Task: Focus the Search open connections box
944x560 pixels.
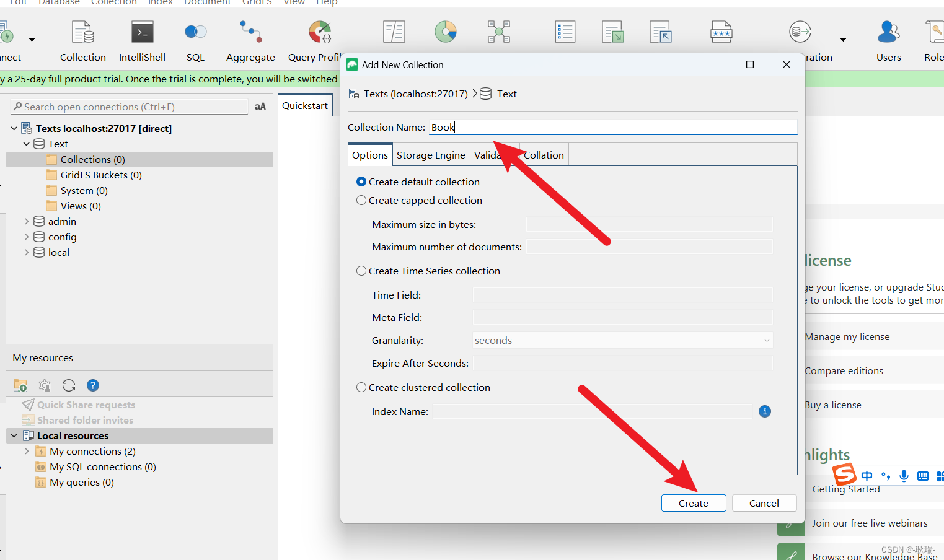Action: click(130, 107)
